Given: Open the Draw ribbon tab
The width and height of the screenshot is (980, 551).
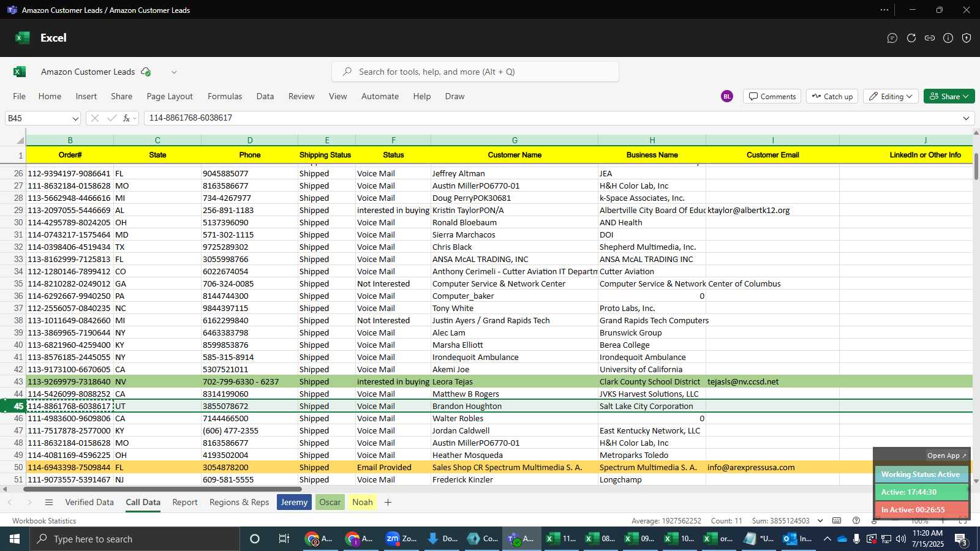Looking at the screenshot, I should [x=454, y=96].
